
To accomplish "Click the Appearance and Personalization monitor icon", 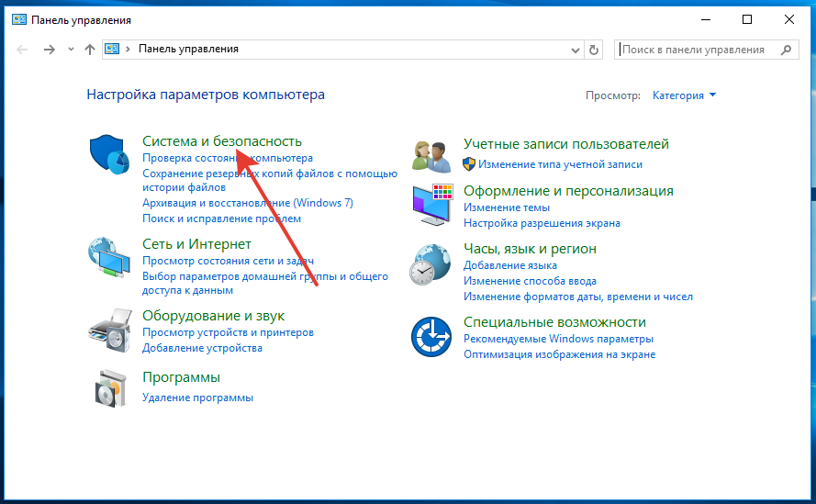I will coord(432,205).
